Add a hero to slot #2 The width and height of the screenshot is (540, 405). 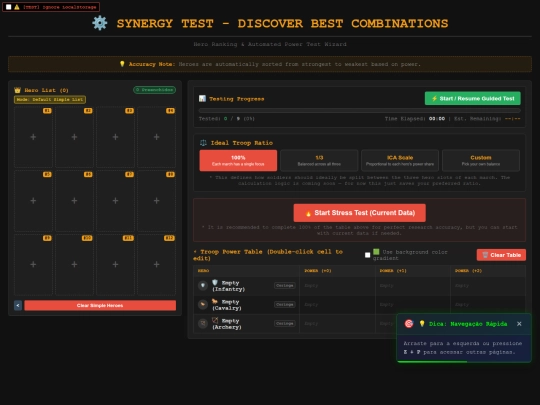(74, 137)
